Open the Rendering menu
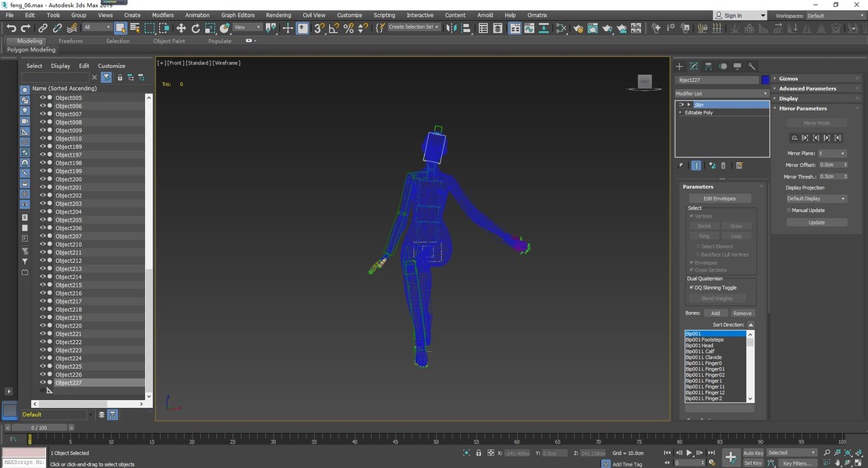This screenshot has width=868, height=468. point(278,15)
